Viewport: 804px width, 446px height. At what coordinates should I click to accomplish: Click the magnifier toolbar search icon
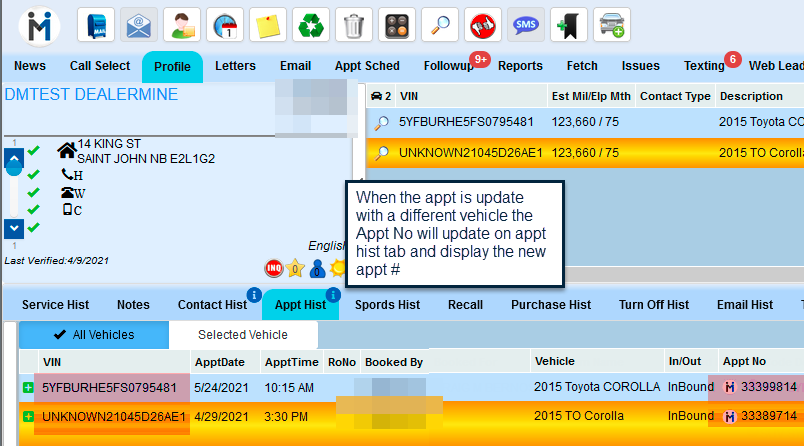tap(439, 24)
